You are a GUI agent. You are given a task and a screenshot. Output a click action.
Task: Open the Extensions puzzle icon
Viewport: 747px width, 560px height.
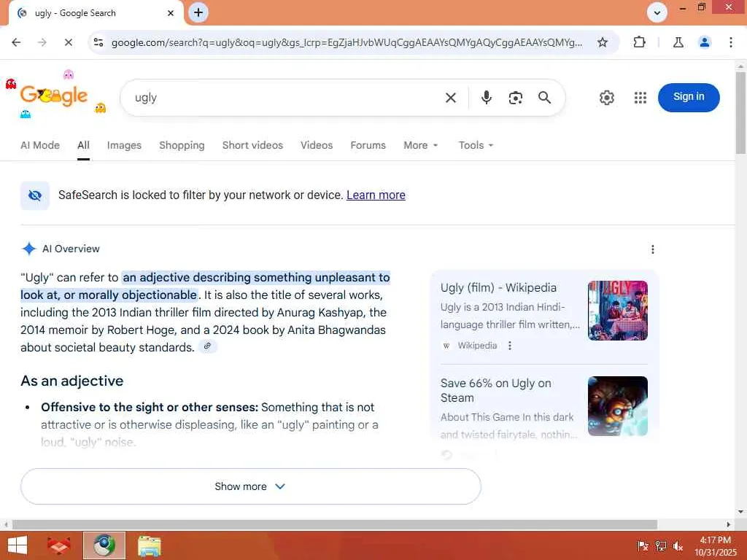click(x=639, y=42)
